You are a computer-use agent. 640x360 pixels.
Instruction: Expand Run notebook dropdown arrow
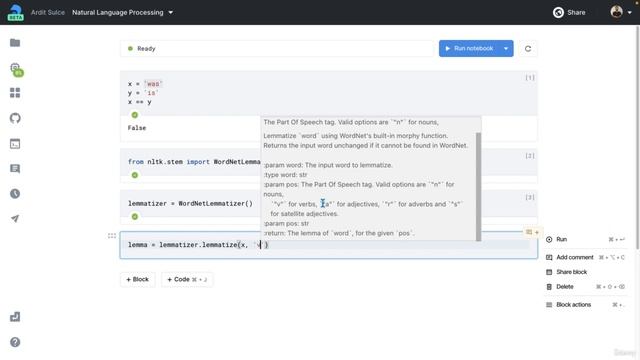click(506, 49)
